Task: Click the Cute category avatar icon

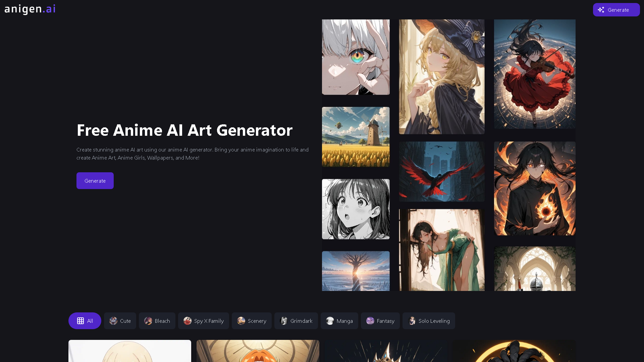Action: tap(113, 321)
